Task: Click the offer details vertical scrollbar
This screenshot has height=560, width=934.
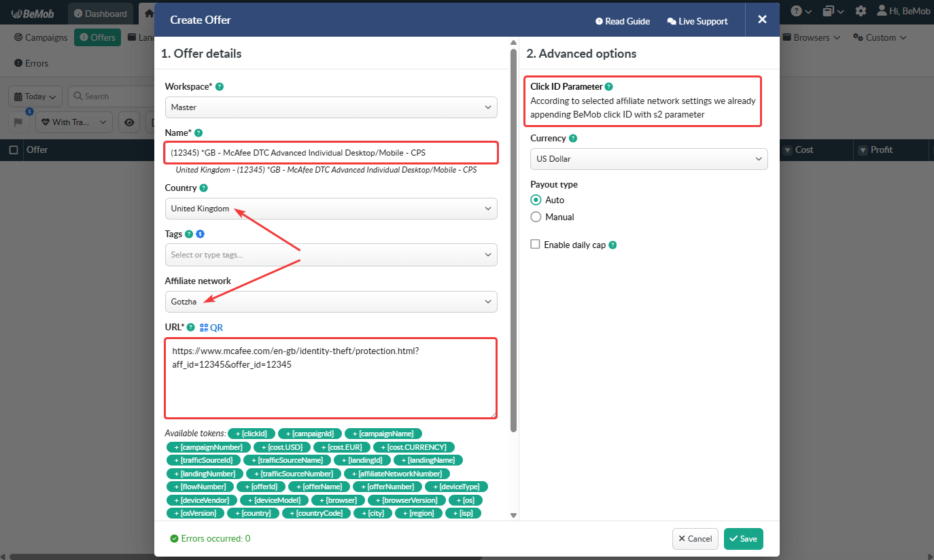Action: [x=514, y=241]
